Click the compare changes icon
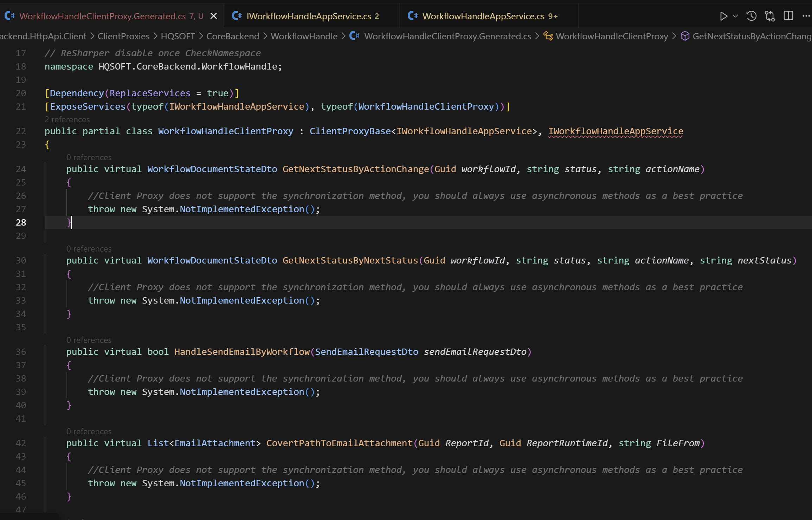 point(769,16)
